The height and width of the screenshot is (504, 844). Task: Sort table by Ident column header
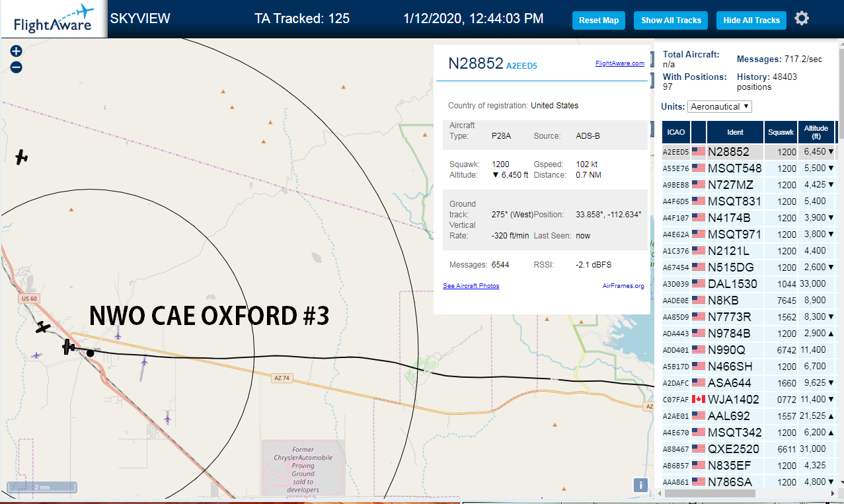coord(735,132)
